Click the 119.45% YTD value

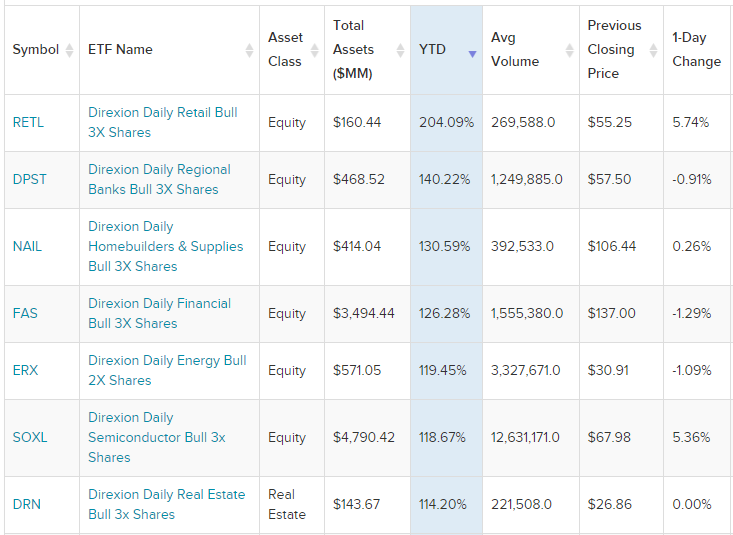click(x=443, y=370)
